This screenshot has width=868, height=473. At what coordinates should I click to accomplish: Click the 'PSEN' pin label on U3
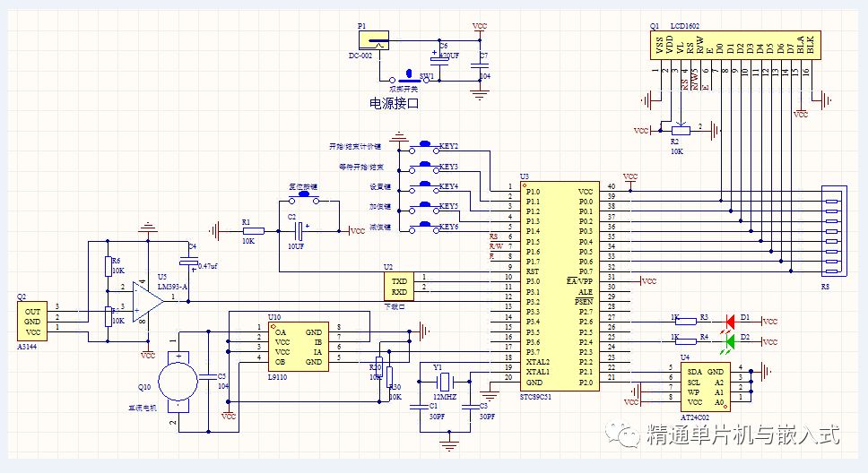pos(584,302)
